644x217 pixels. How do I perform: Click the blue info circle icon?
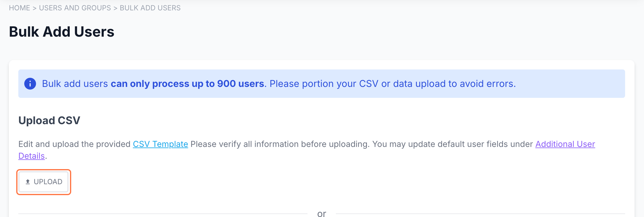coord(30,84)
